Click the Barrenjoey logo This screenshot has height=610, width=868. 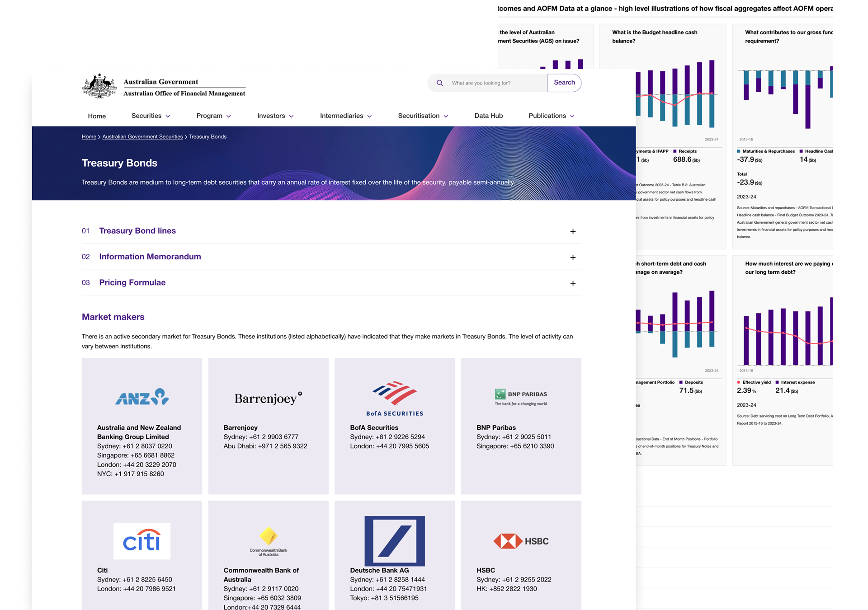pos(268,398)
